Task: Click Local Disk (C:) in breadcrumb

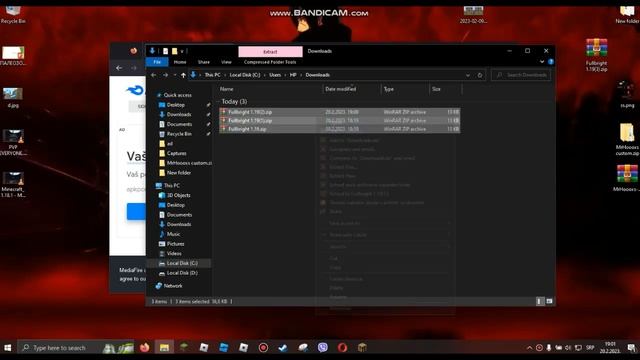Action: click(x=244, y=75)
